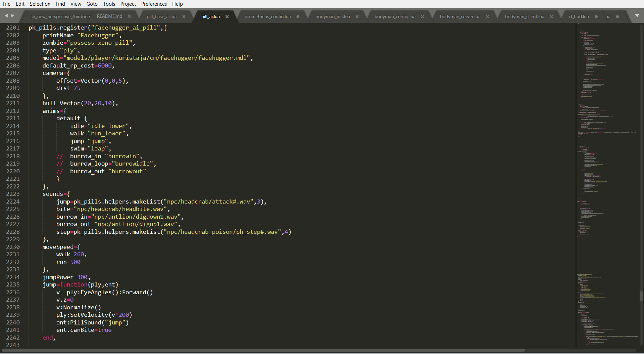
Task: Click line number 2201 in gutter
Action: 13,28
